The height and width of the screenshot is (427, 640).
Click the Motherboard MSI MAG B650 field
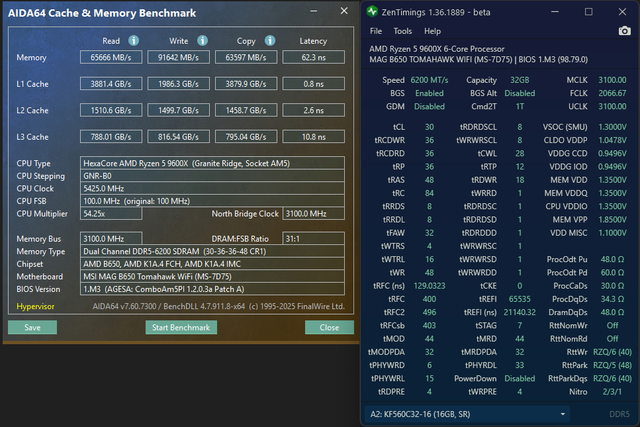coord(212,276)
